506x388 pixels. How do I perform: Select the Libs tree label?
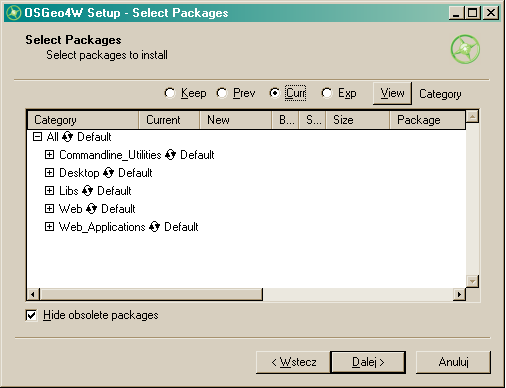(68, 191)
